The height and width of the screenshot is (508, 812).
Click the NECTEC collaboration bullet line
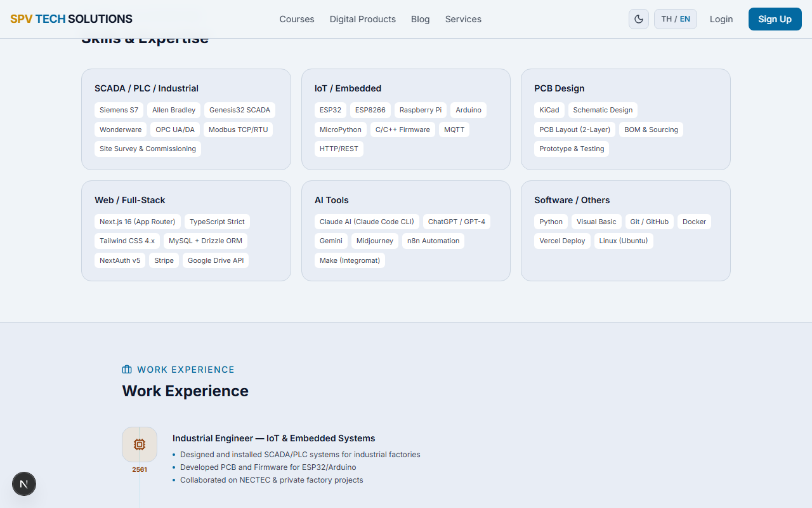click(272, 480)
